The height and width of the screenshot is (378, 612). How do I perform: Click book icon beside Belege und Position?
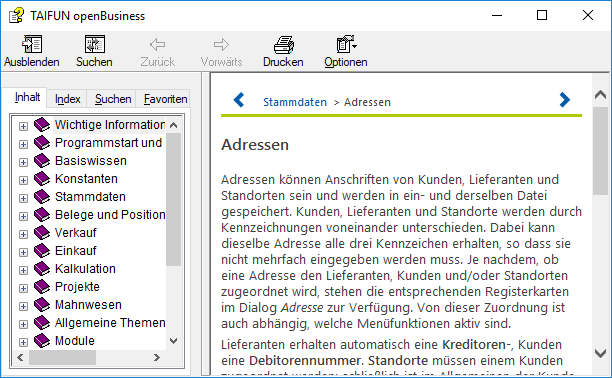pyautogui.click(x=42, y=215)
